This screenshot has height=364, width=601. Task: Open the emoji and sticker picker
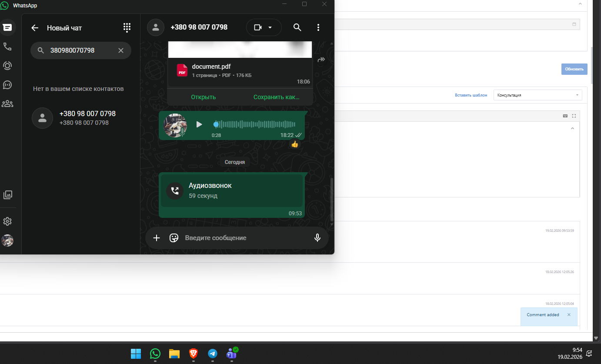(x=174, y=238)
